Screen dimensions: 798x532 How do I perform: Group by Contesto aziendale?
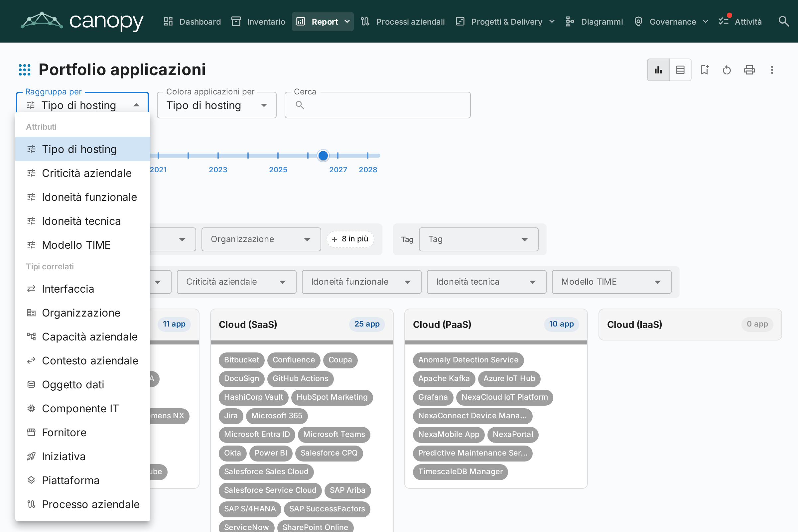point(83,361)
